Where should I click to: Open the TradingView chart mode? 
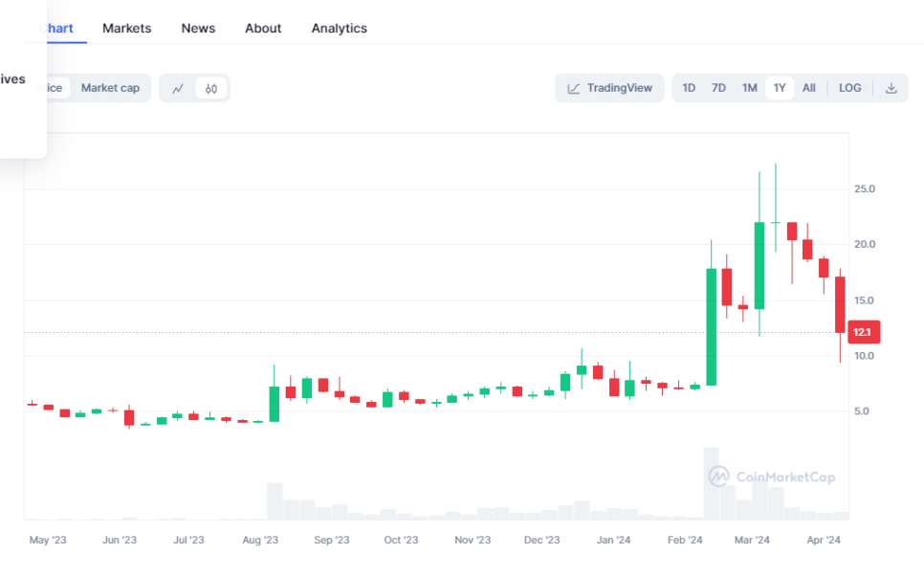pyautogui.click(x=609, y=88)
